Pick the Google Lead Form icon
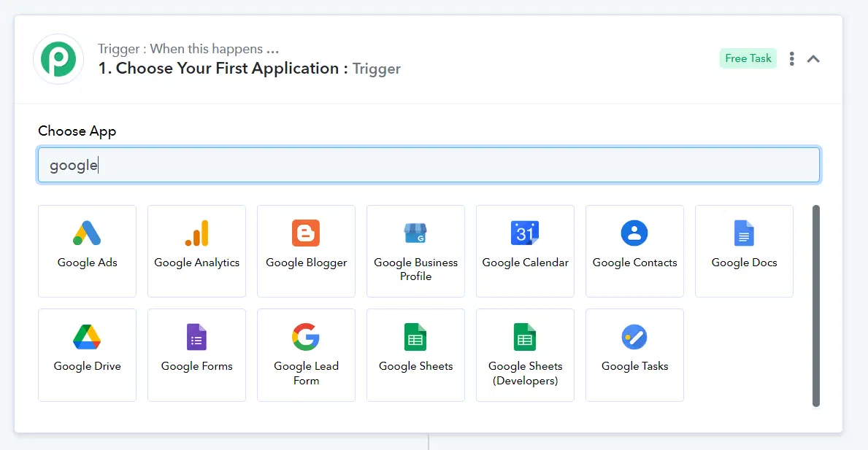The image size is (868, 450). (306, 337)
